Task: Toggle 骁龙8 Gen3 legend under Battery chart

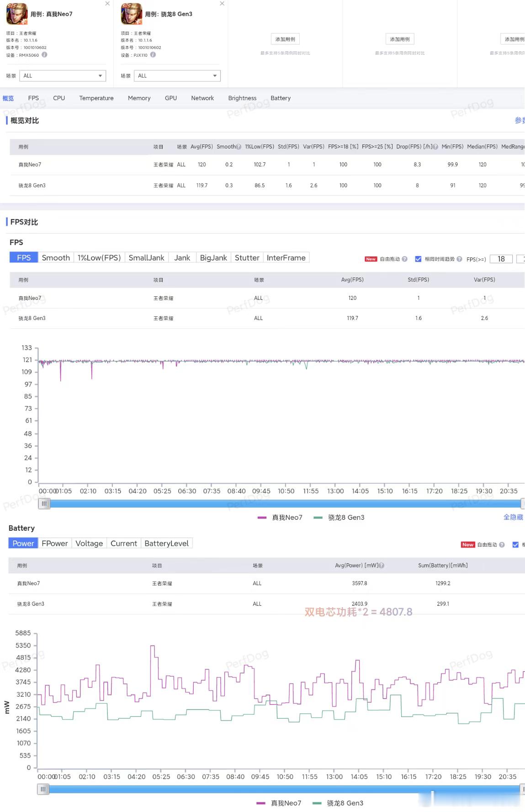Action: pos(338,803)
